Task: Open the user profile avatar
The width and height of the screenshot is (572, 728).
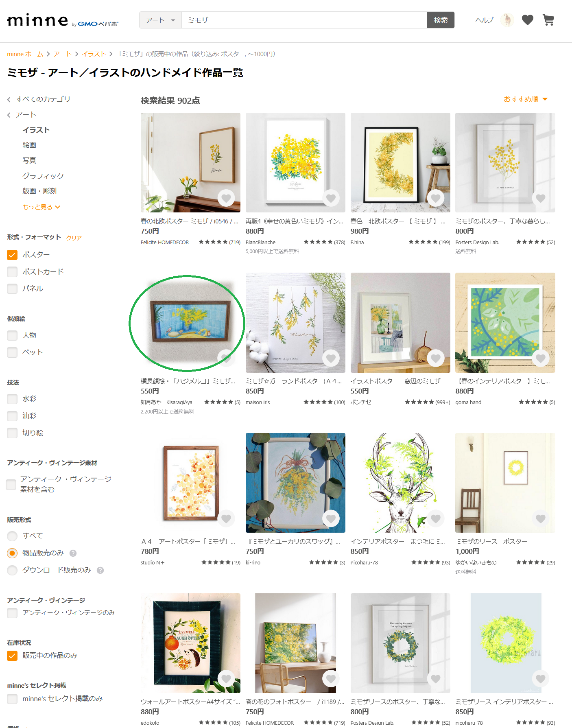Action: click(507, 20)
